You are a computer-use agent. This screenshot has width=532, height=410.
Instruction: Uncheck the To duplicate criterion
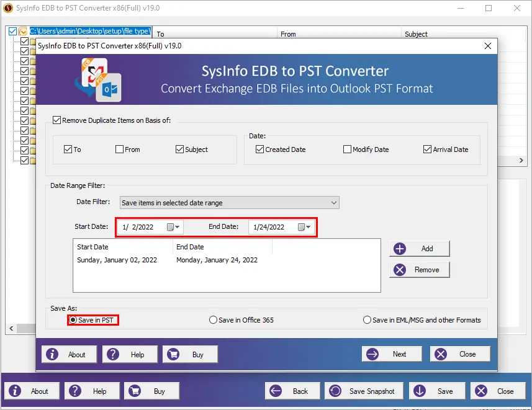68,149
